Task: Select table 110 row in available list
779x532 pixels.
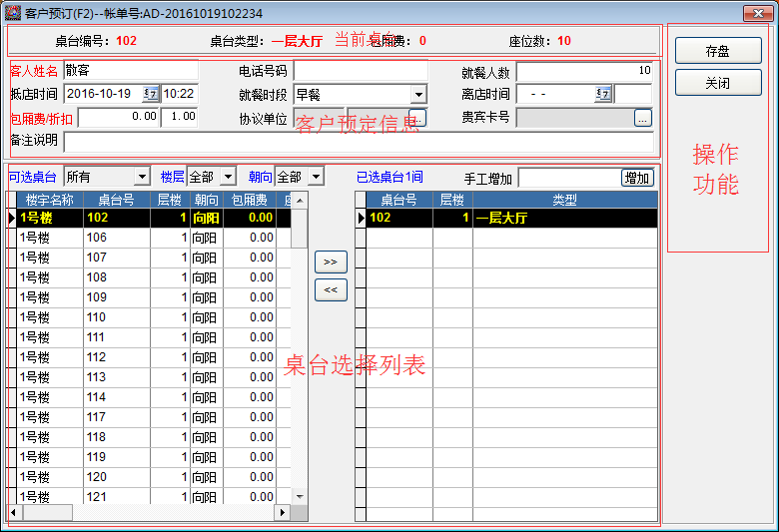Action: coord(97,317)
